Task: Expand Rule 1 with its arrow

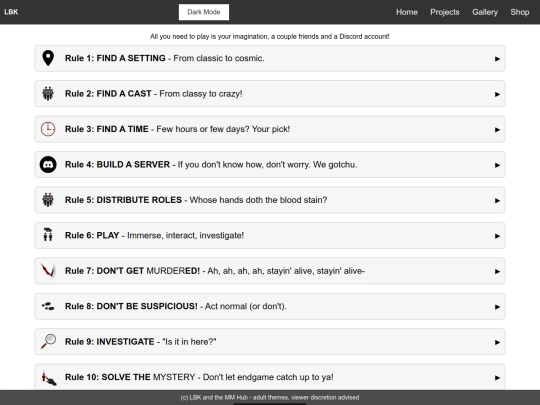Action: click(x=497, y=59)
